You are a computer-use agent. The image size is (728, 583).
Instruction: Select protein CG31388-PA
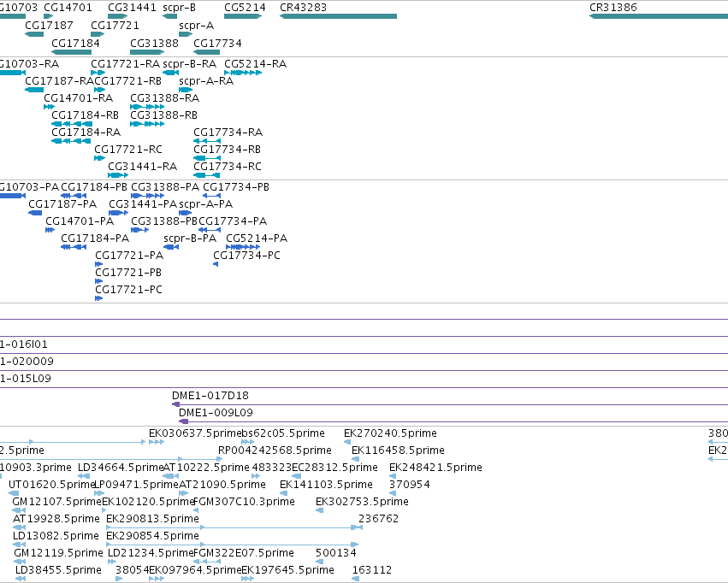point(165,187)
